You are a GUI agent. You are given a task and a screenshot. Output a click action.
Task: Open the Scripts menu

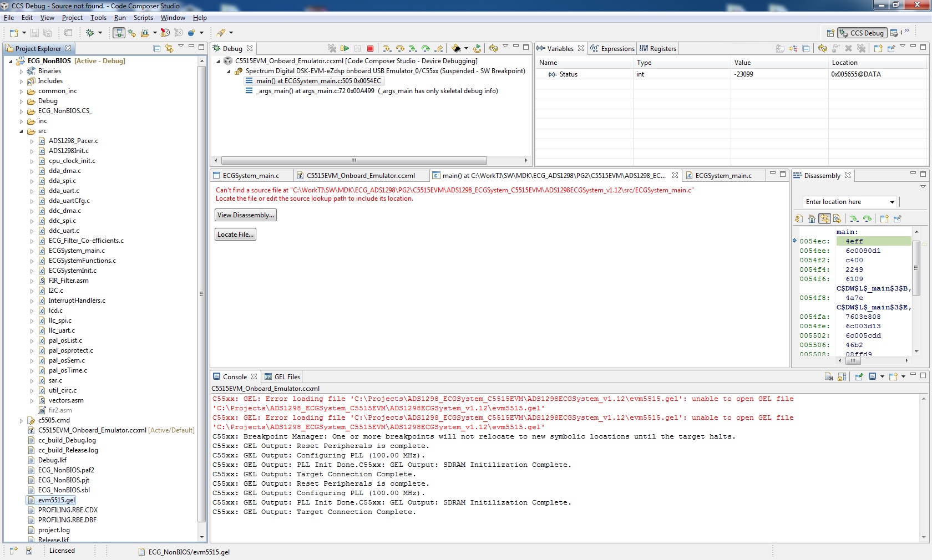point(143,18)
